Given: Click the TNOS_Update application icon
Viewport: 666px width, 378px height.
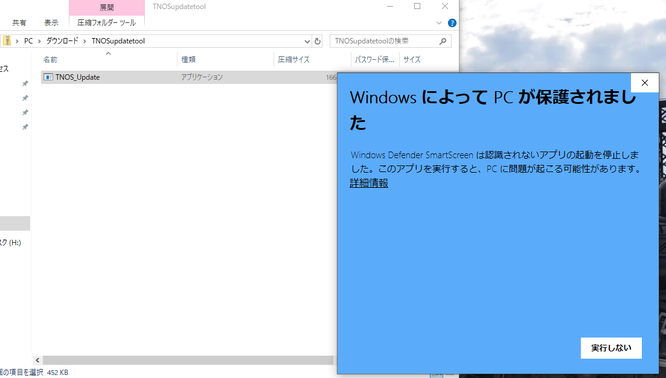Looking at the screenshot, I should coord(48,77).
